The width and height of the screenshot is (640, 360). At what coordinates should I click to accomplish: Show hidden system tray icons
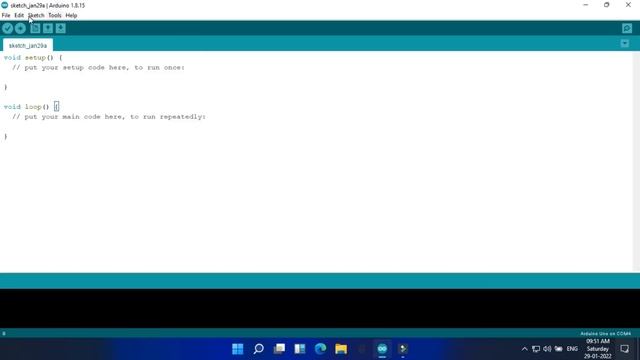coord(524,349)
